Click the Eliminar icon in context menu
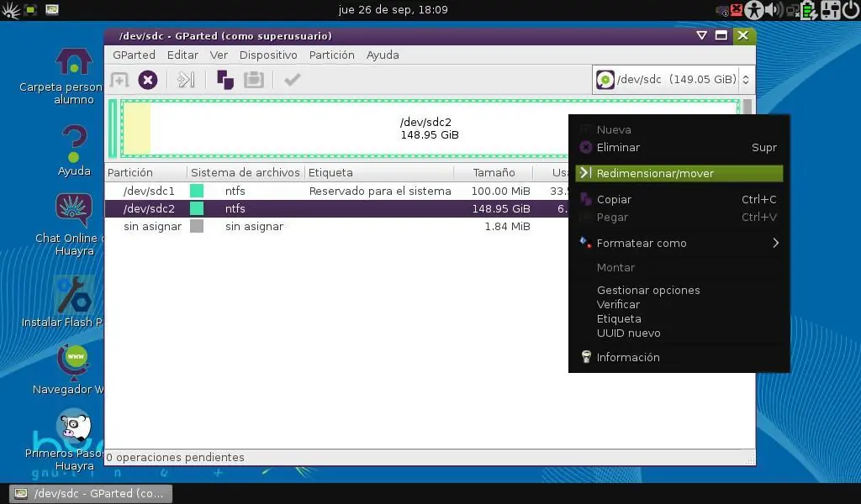861x504 pixels. pos(586,148)
